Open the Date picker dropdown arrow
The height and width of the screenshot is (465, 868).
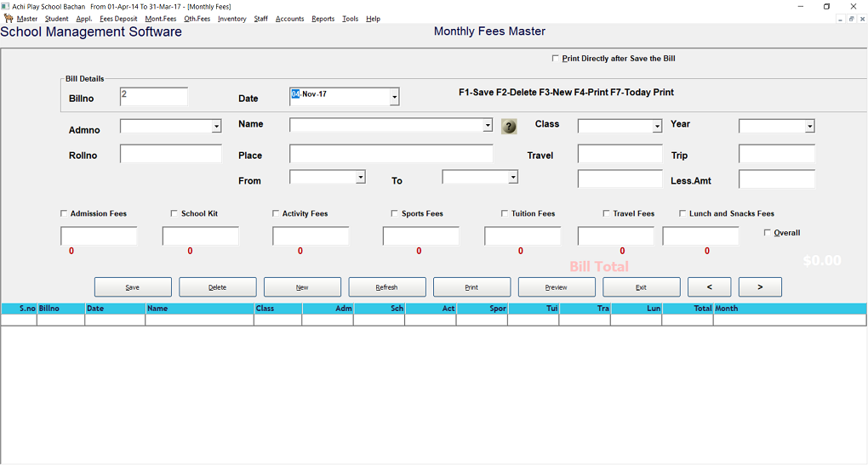click(x=394, y=98)
